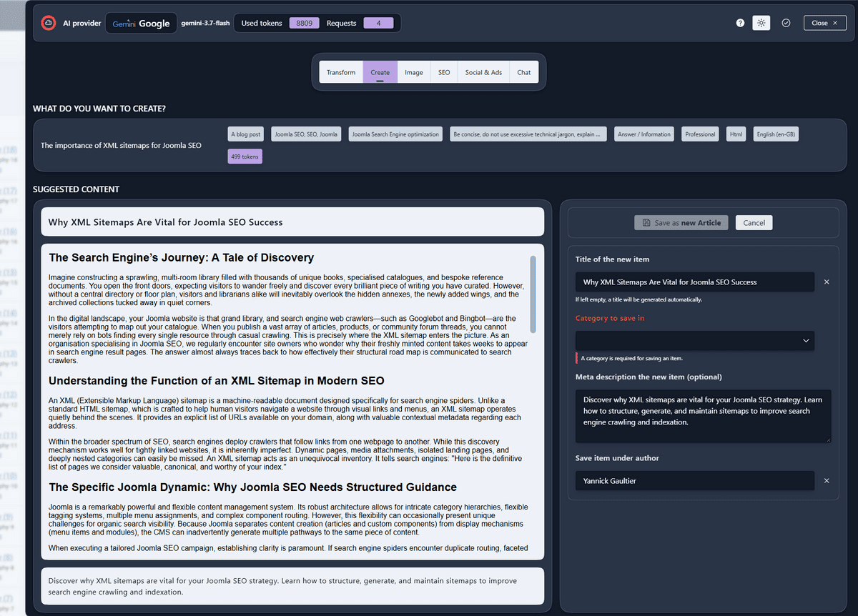This screenshot has height=616, width=858.
Task: Select the Gemini Google provider badge
Action: click(142, 23)
